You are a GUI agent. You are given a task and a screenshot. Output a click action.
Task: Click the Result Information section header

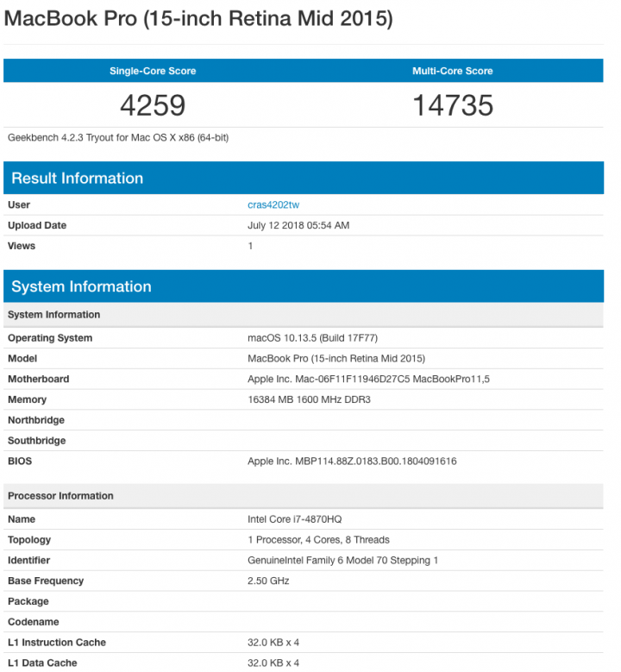[x=304, y=178]
